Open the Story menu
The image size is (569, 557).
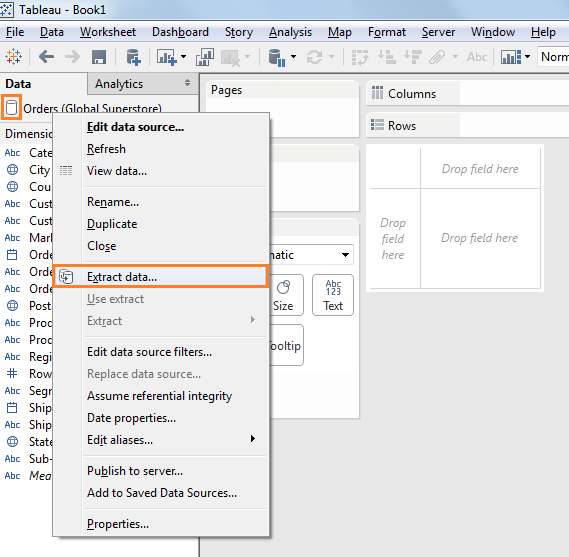(x=239, y=32)
